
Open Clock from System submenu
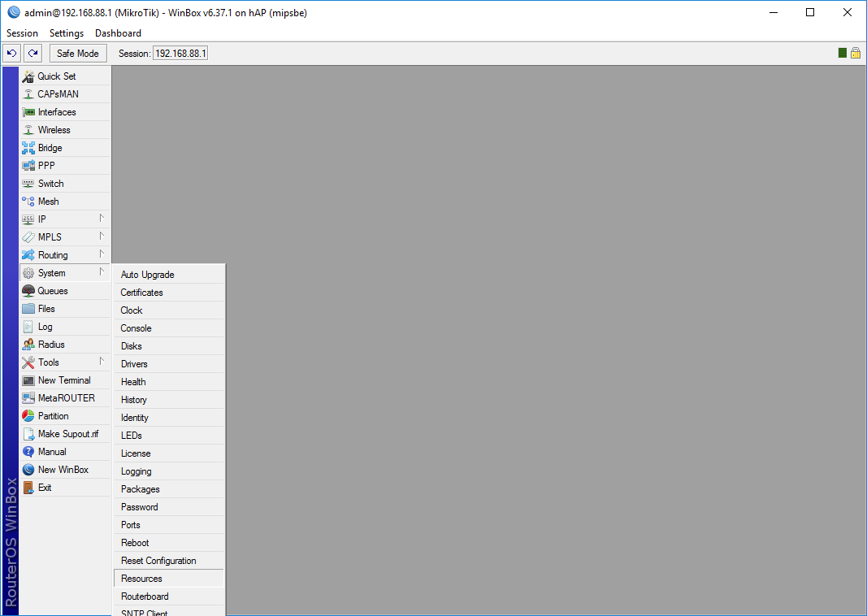click(169, 310)
